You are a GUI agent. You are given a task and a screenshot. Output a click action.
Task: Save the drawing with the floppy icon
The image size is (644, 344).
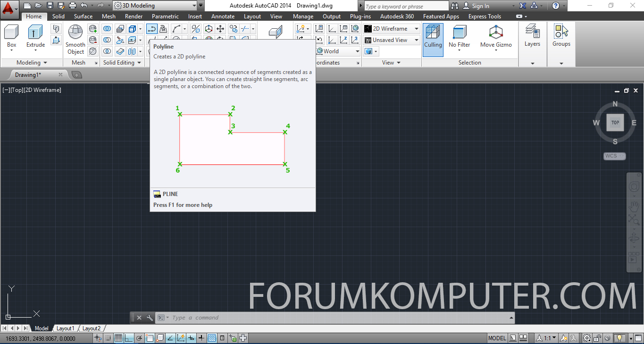point(50,6)
